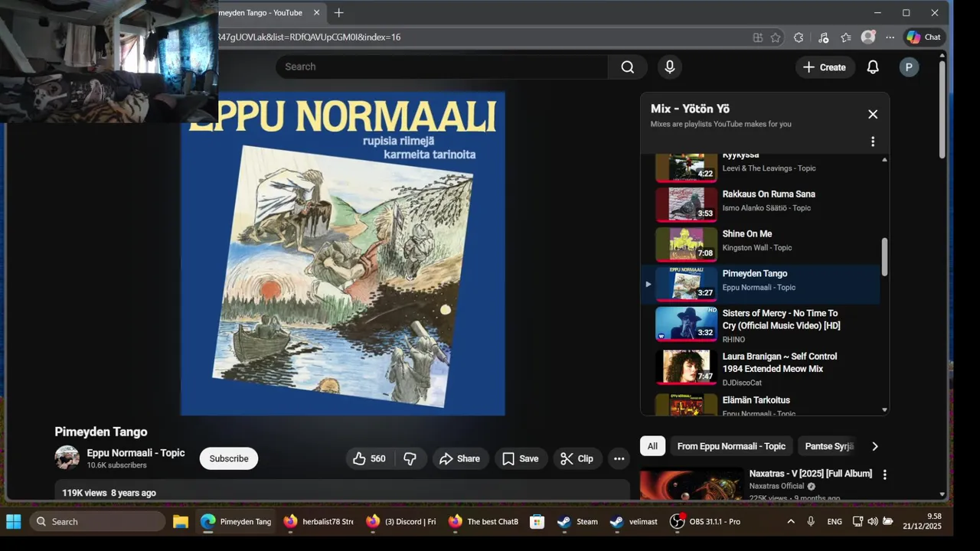Share the Pimeyden Tango video
This screenshot has height=551, width=980.
(460, 458)
